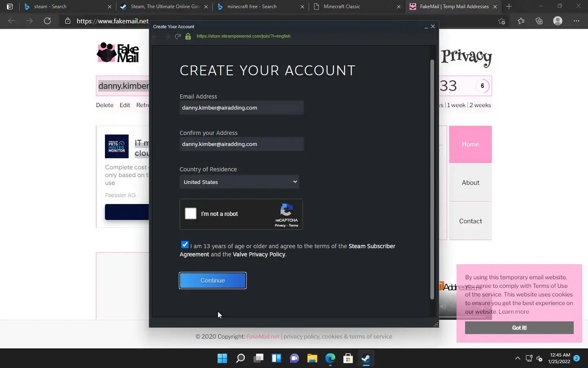Click the Edit link on FakeMail

[x=125, y=105]
